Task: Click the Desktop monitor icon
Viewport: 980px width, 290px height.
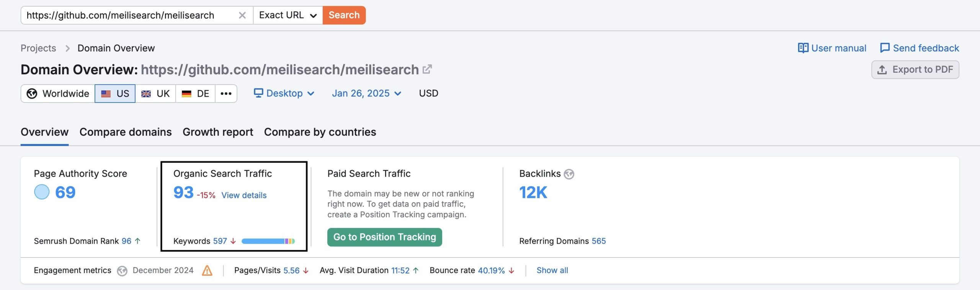Action: pos(258,93)
